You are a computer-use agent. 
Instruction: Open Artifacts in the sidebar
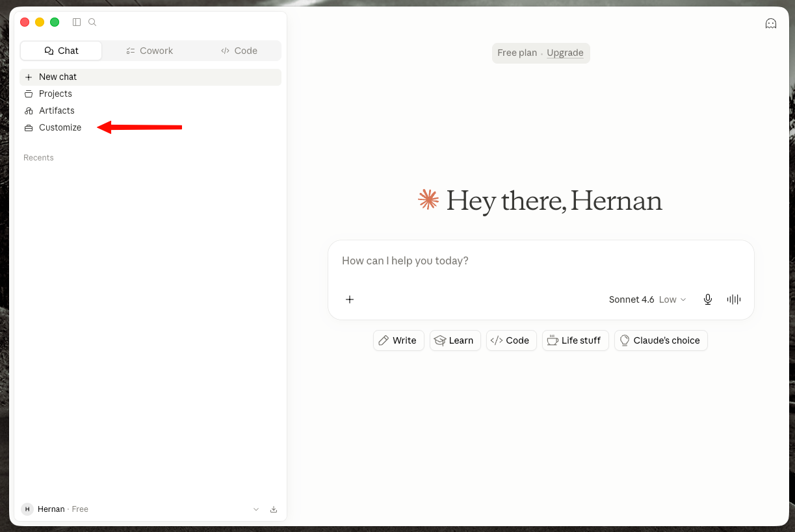click(150, 110)
